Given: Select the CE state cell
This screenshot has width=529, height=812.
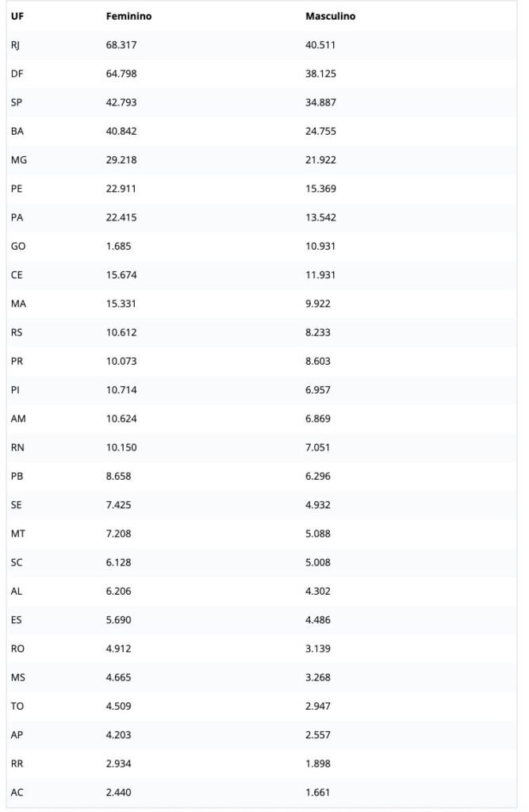Looking at the screenshot, I should point(17,274).
